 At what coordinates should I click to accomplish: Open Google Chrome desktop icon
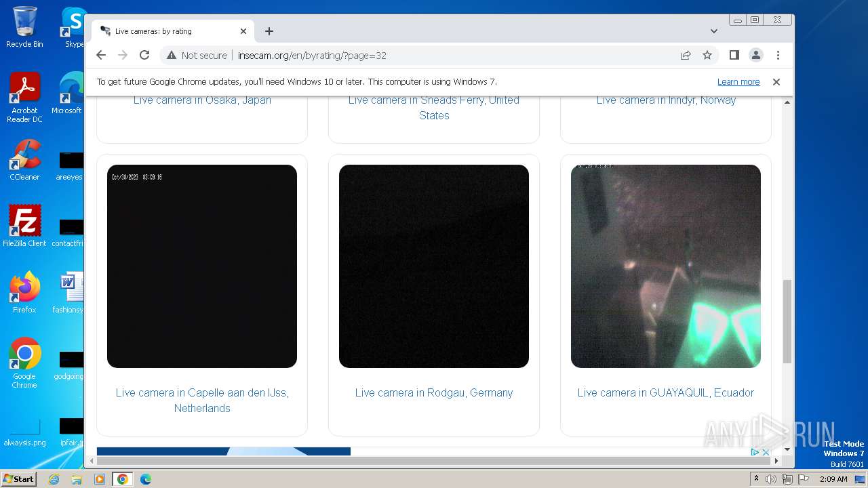pyautogui.click(x=24, y=363)
